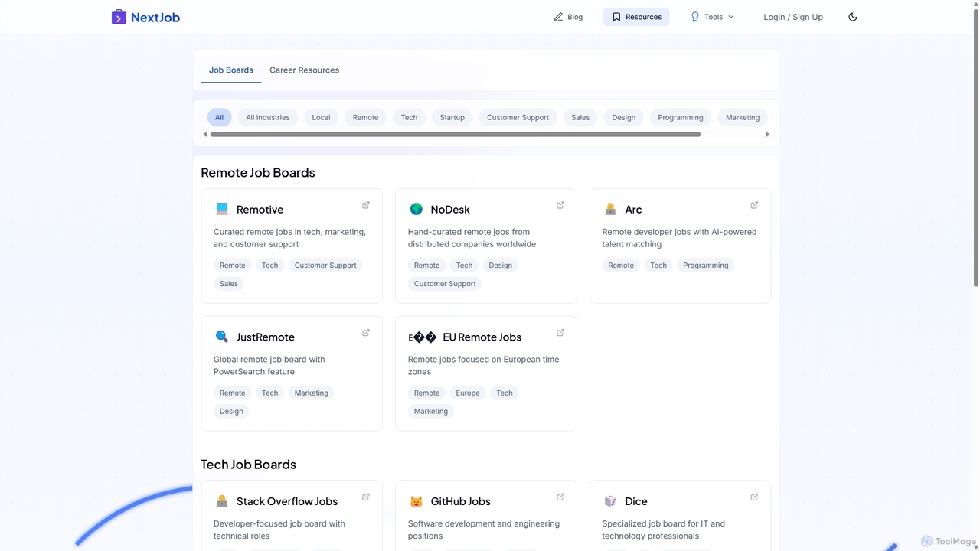Click the Design tag on JustRemote card
Screen dimensions: 980x551
pyautogui.click(x=231, y=411)
